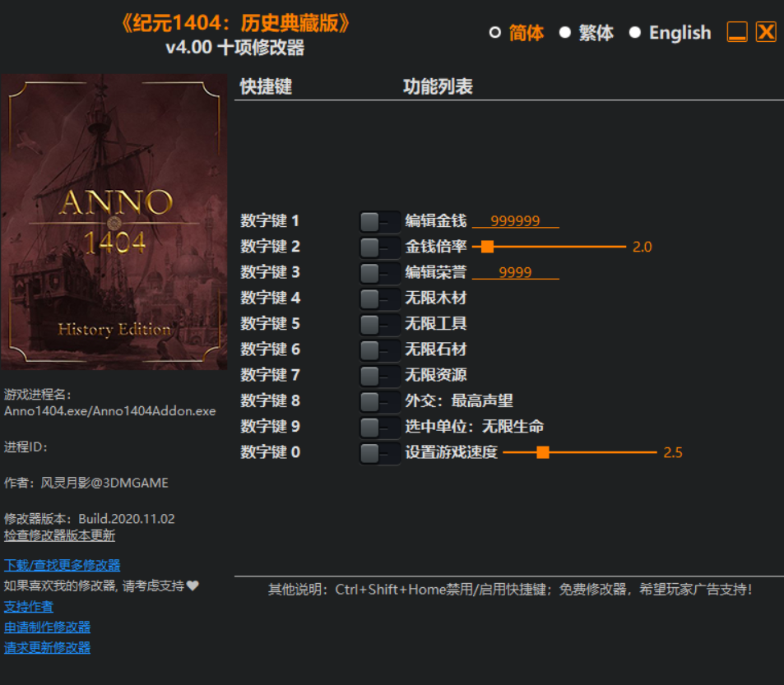The height and width of the screenshot is (685, 784).
Task: Click the 《纪元1404：历史典藏版》 title
Action: coord(235,22)
